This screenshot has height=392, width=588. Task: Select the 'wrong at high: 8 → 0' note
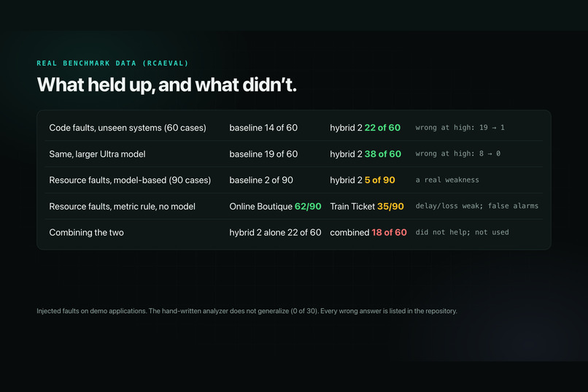click(457, 153)
